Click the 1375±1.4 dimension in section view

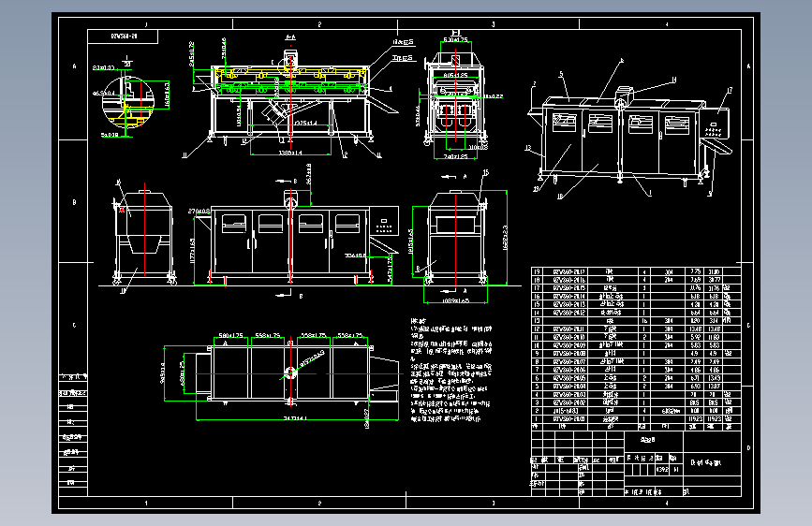tap(305, 124)
